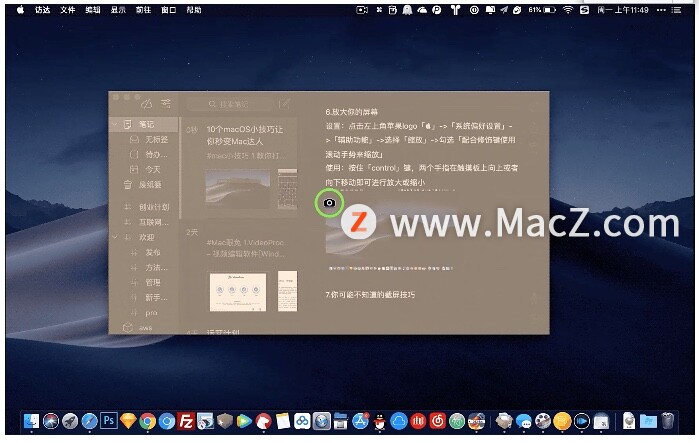699x443 pixels.
Task: Open the 废纸篓 trash in sidebar
Action: coord(144,185)
